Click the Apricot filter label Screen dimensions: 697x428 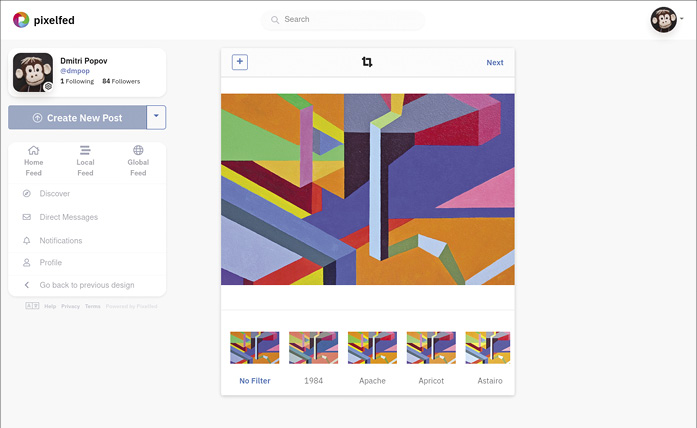(431, 381)
